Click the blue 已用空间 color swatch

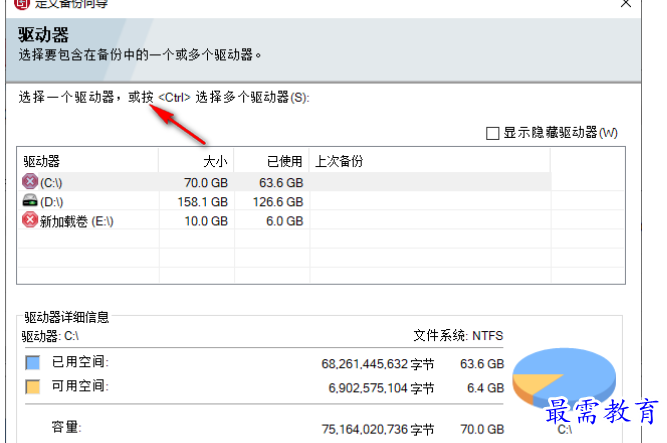coord(32,362)
